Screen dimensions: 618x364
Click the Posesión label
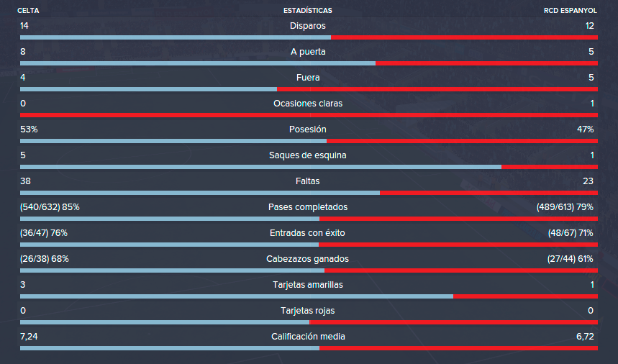(308, 129)
